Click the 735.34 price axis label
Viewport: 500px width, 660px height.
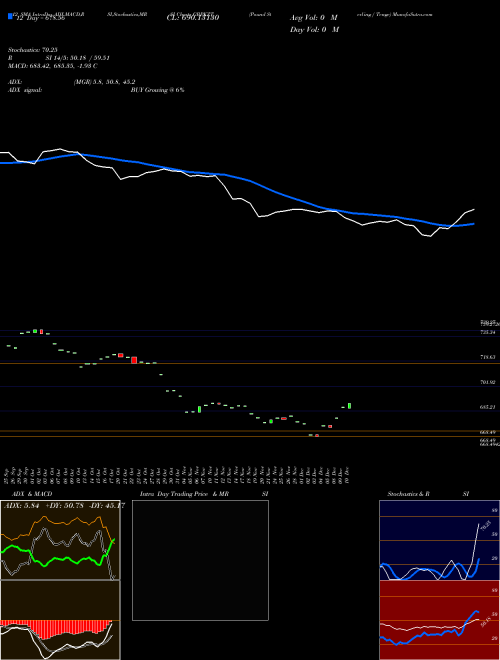click(x=487, y=332)
